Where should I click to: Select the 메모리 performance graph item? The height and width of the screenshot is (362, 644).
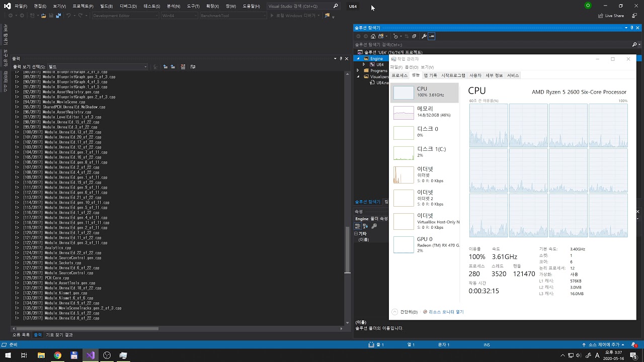point(424,112)
